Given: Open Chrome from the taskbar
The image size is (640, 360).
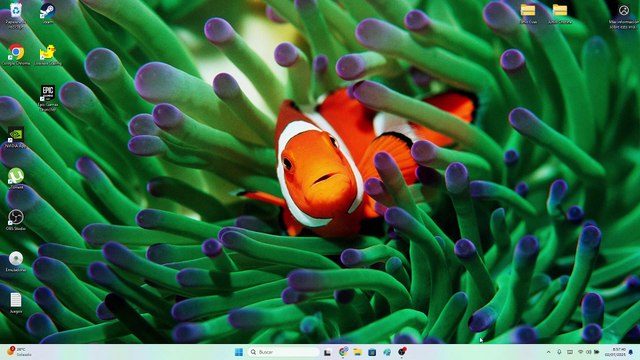Looking at the screenshot, I should [343, 351].
